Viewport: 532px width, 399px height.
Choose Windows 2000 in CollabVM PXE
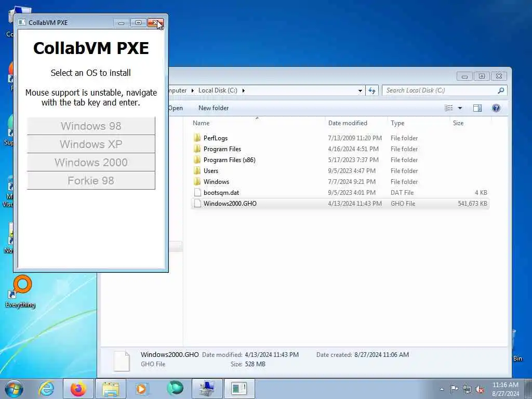(91, 162)
